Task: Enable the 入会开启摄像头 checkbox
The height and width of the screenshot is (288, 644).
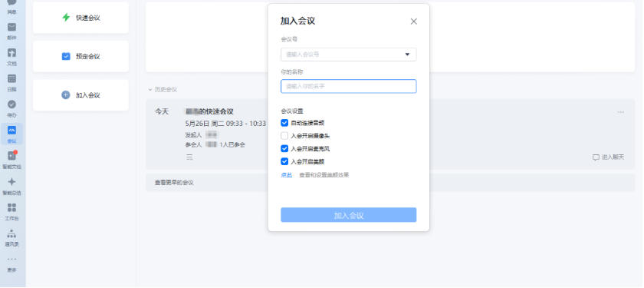Action: point(284,136)
